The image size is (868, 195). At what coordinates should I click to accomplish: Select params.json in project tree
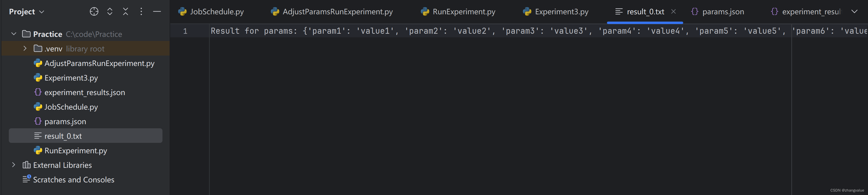tap(65, 121)
